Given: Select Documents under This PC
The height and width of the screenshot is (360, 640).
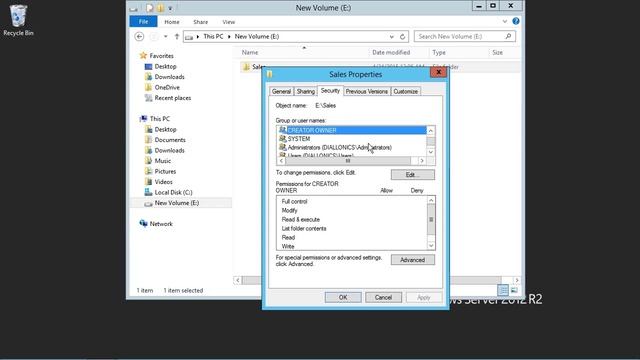Looking at the screenshot, I should pos(170,140).
